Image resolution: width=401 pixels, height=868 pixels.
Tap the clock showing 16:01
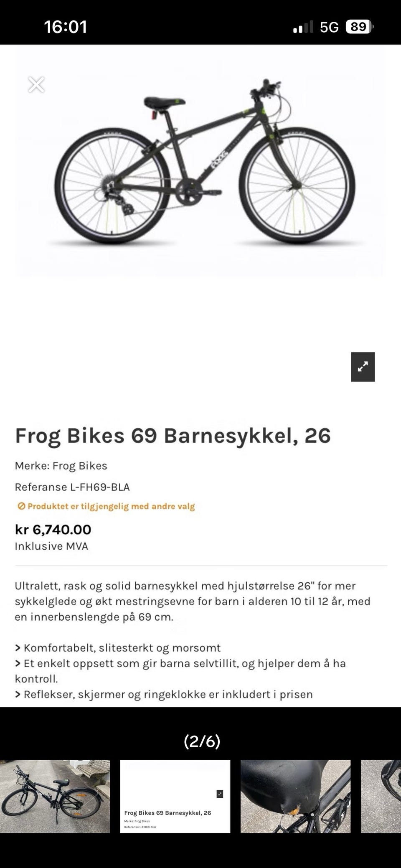tap(66, 27)
